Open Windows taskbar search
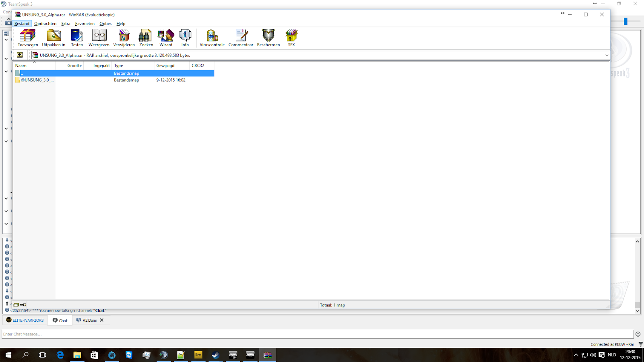This screenshot has width=644, height=362. tap(25, 355)
